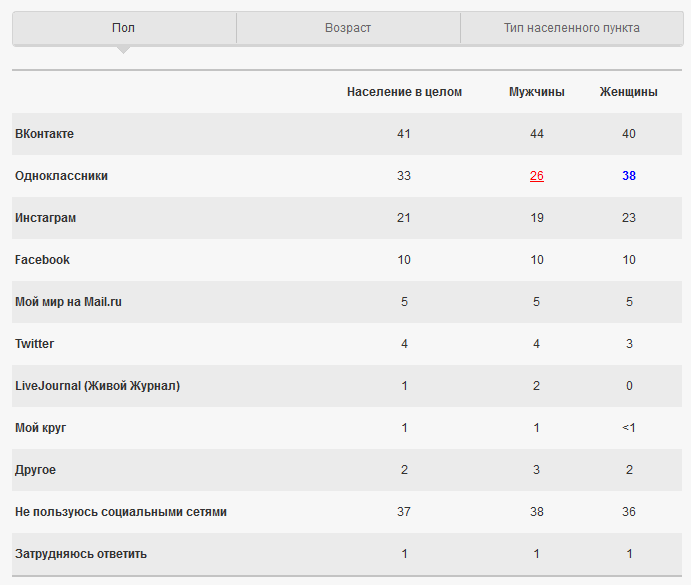Click the underlined 26 value for Одноклассники
Image resolution: width=691 pixels, height=585 pixels.
(537, 176)
